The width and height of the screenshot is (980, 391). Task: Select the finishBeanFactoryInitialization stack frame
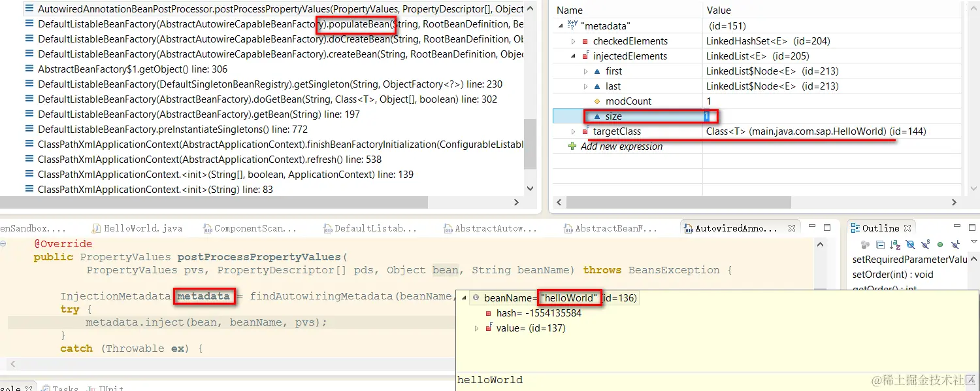(x=274, y=144)
